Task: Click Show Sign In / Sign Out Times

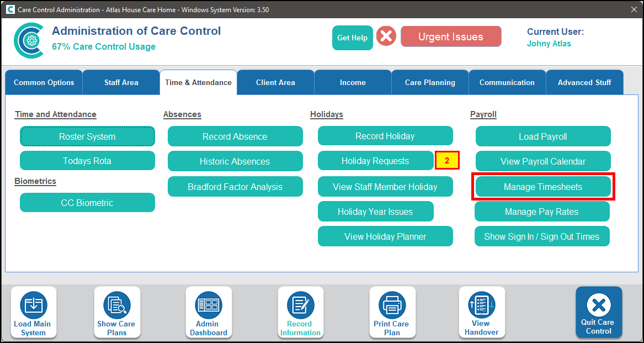Action: (x=541, y=236)
